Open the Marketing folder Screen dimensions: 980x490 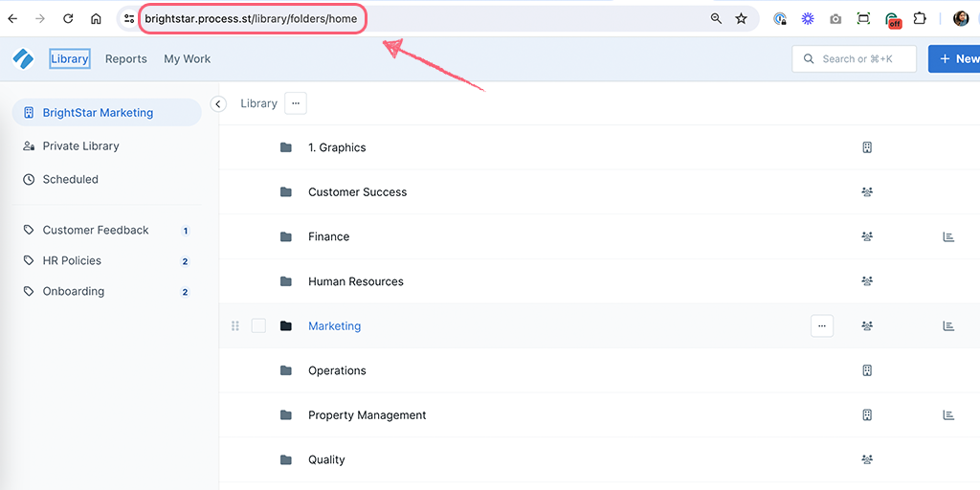[334, 325]
